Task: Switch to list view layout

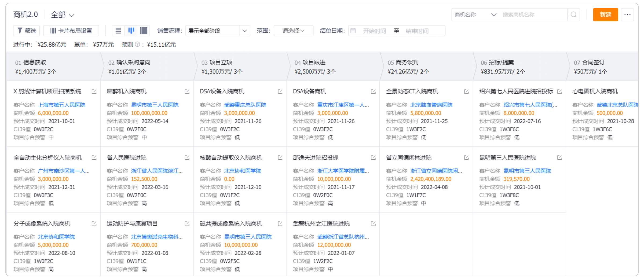Action: coord(118,31)
